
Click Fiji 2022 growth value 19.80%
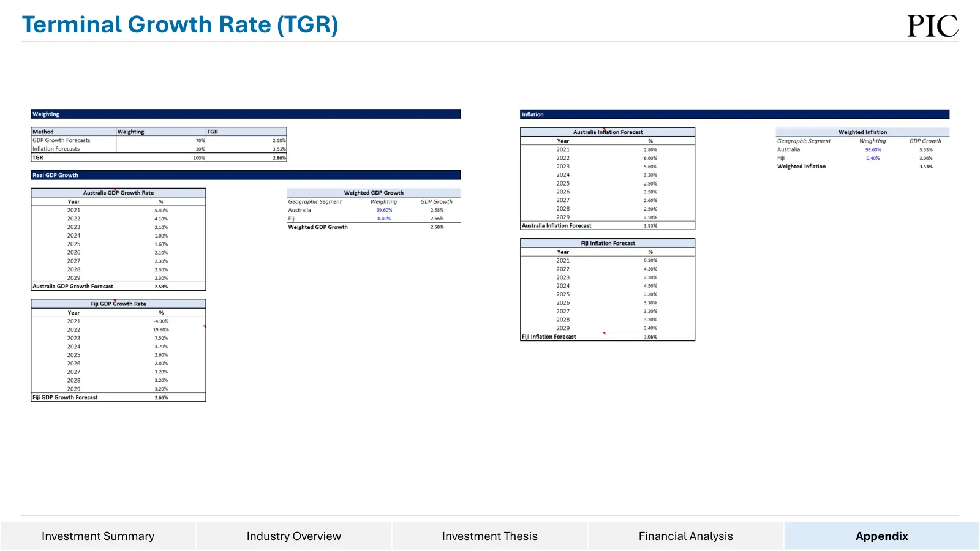(x=161, y=329)
